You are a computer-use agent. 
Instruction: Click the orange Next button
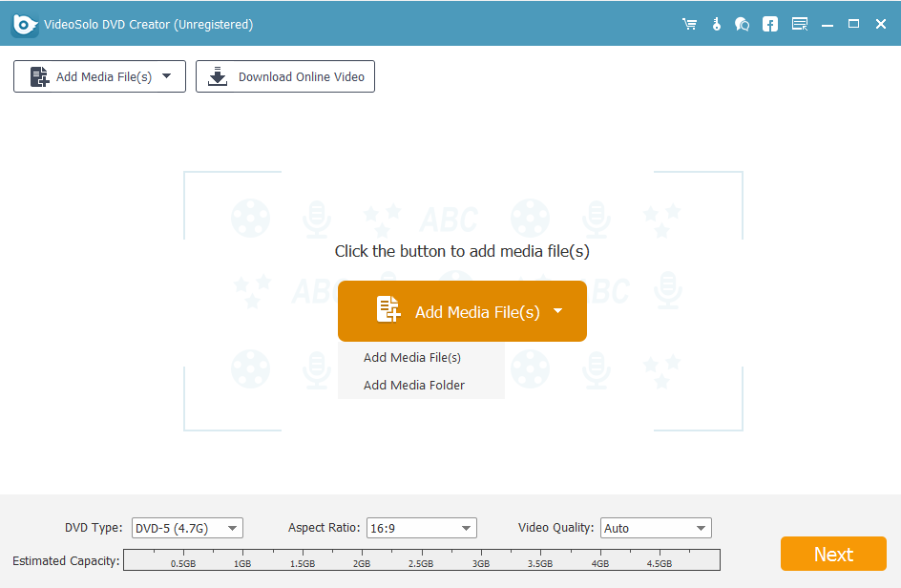coord(833,554)
